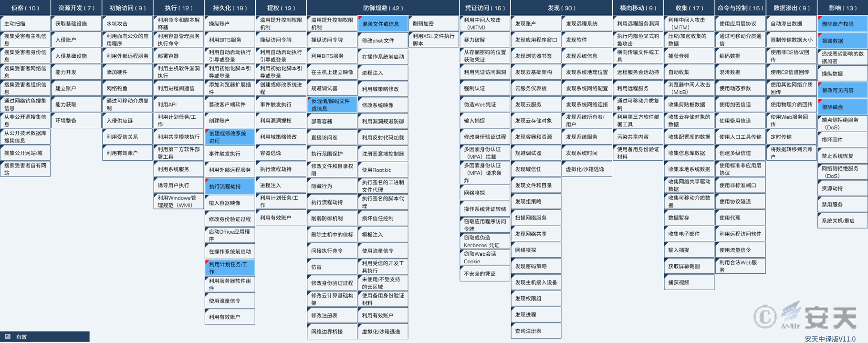Image resolution: width=868 pixels, height=343 pixels.
Task: Click the highlighted 反混淆/解码文件或信息 cell
Action: [332, 105]
